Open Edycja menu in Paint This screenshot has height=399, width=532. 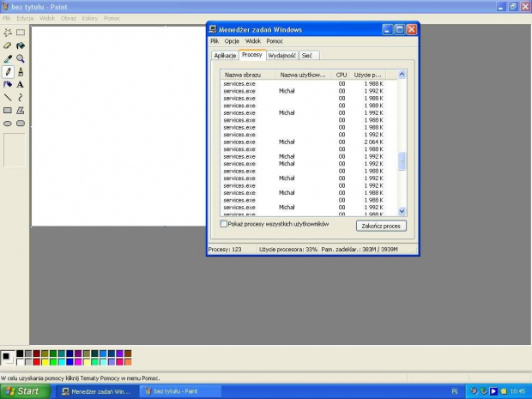click(25, 18)
